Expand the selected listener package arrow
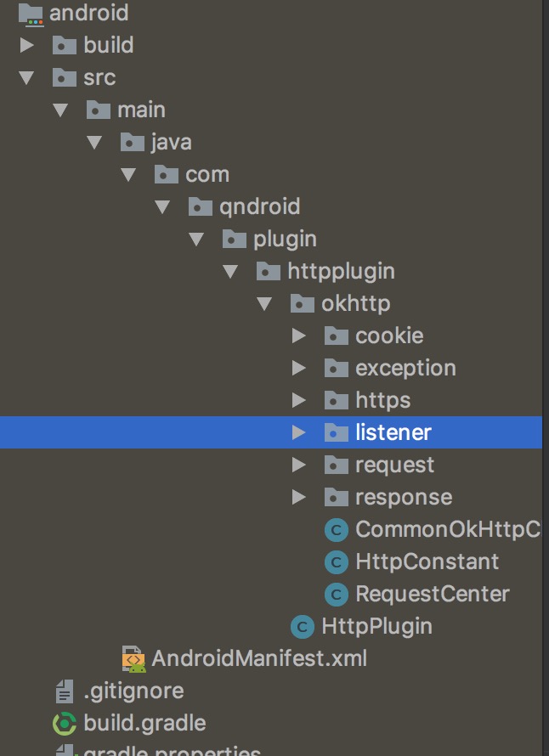The image size is (549, 756). tap(298, 432)
